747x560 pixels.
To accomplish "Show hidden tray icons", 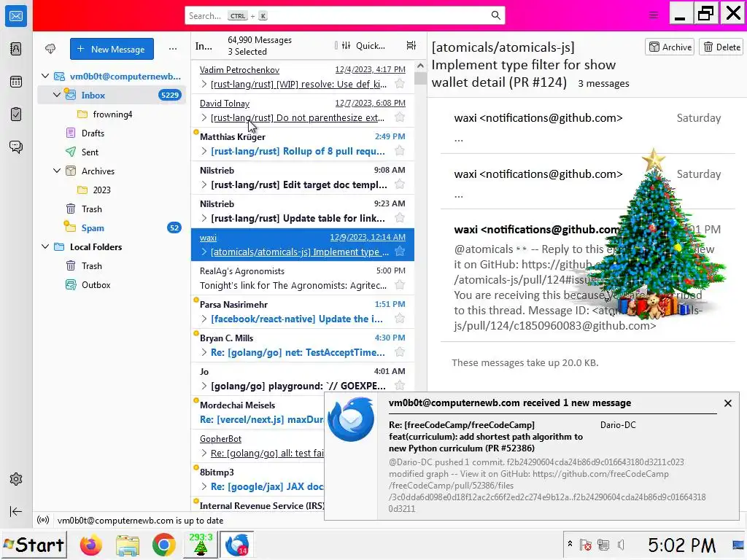I will 570,544.
